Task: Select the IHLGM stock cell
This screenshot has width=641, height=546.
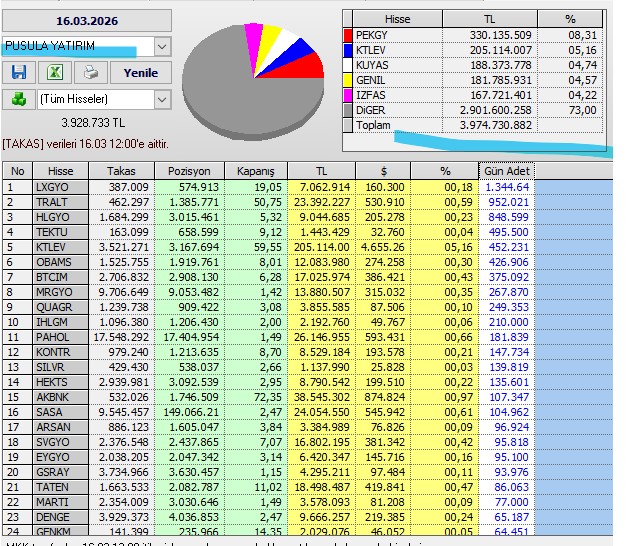Action: point(61,322)
